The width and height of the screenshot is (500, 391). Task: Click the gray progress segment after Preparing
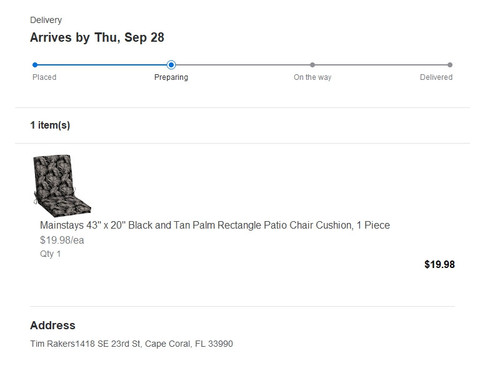[243, 65]
